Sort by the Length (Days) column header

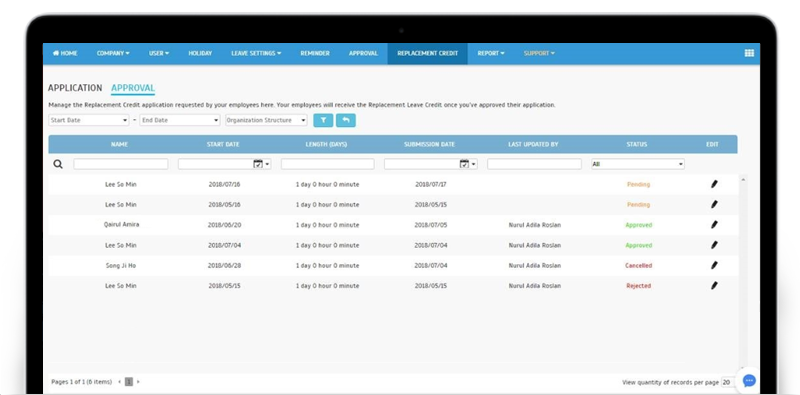327,144
